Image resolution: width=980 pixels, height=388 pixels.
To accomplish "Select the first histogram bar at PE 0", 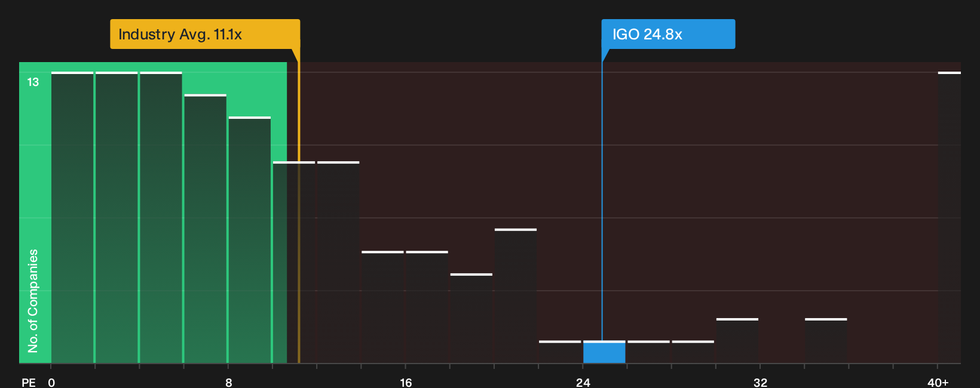I will click(x=72, y=218).
